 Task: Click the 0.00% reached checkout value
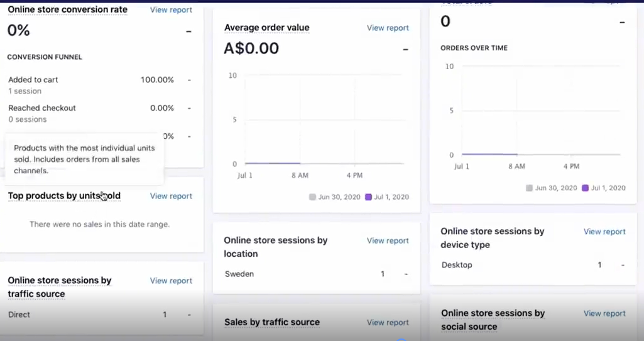click(162, 109)
